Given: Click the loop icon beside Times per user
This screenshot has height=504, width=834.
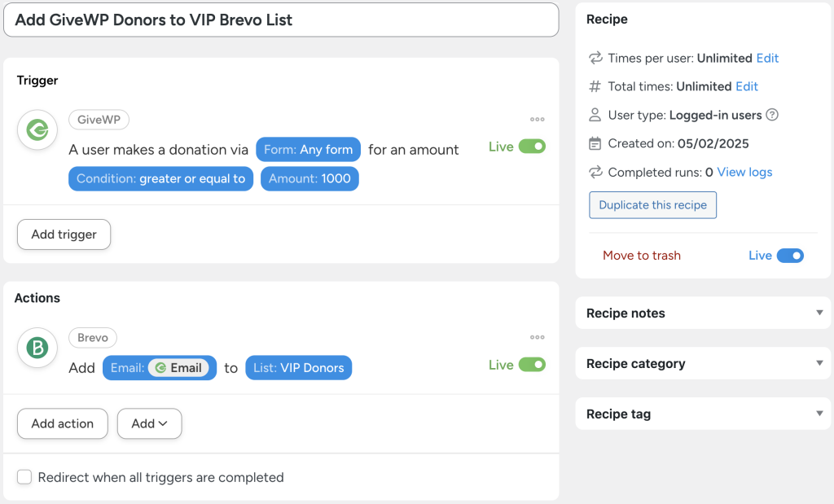Looking at the screenshot, I should click(x=594, y=58).
